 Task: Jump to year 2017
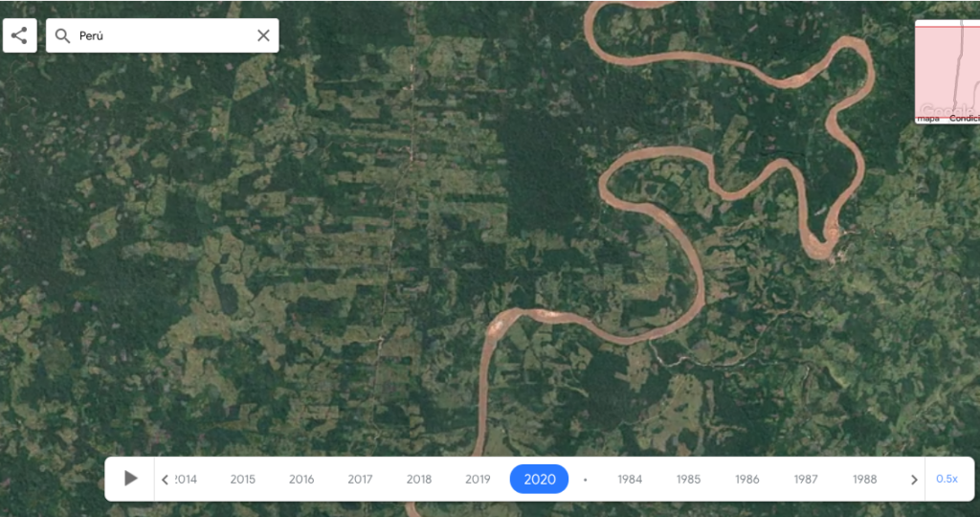(360, 480)
